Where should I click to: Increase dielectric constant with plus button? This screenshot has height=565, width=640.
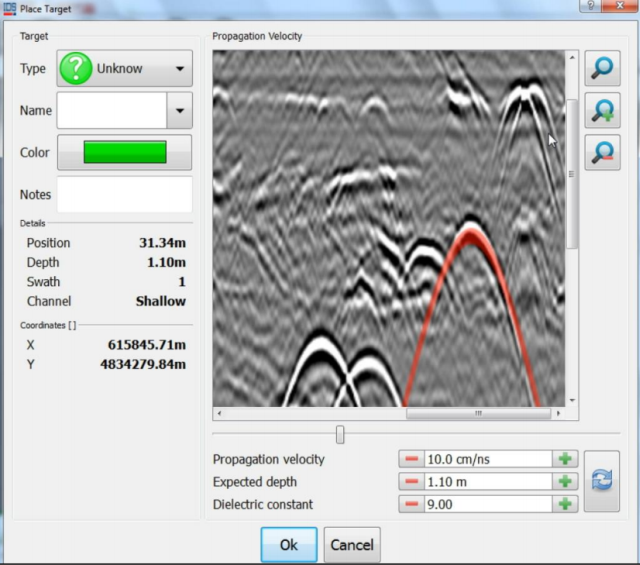(x=566, y=504)
